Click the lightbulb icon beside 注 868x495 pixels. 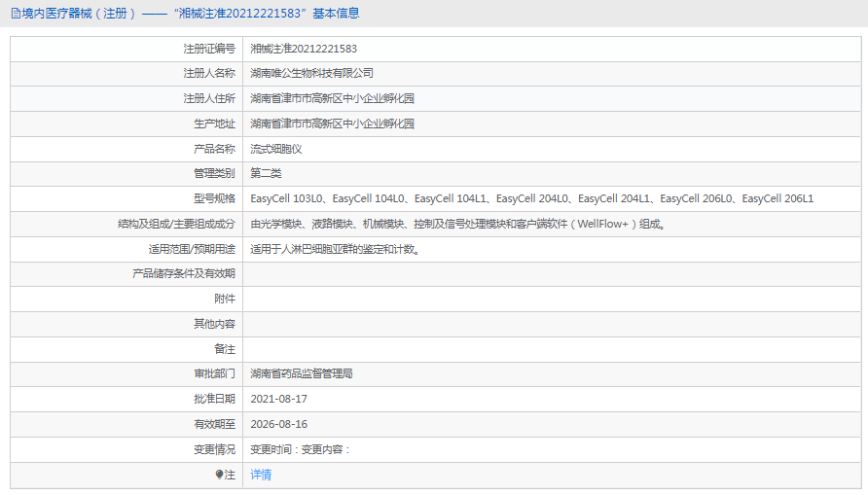pyautogui.click(x=219, y=475)
